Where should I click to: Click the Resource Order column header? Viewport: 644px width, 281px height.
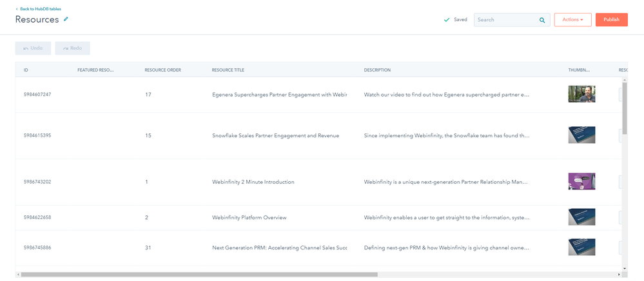pos(162,70)
